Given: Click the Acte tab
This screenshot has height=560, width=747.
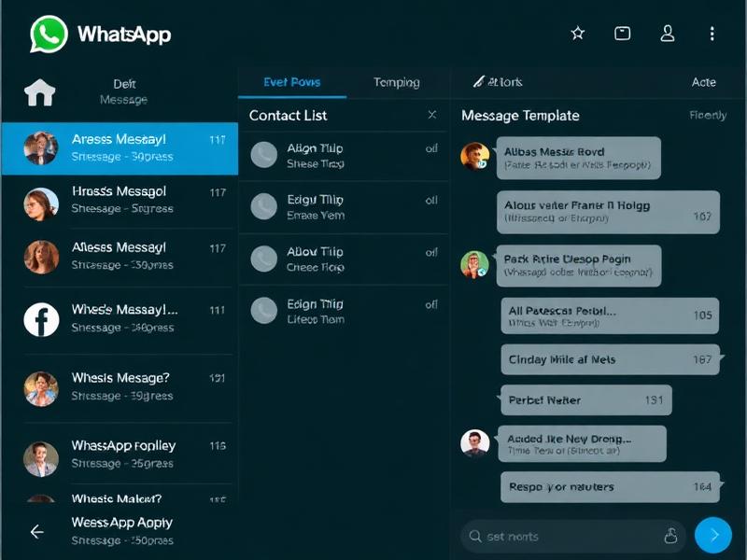Looking at the screenshot, I should point(704,82).
